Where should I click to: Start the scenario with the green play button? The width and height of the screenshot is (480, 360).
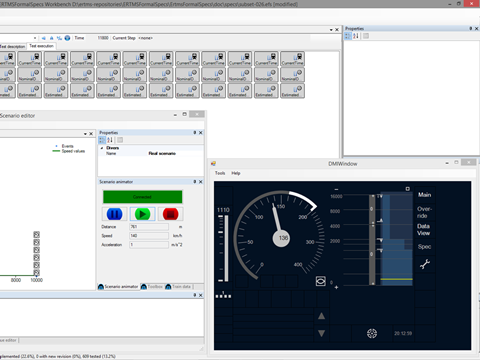click(x=142, y=214)
